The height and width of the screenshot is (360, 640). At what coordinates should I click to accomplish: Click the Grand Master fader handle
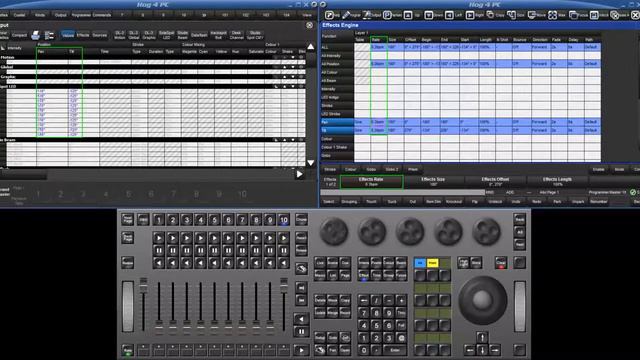pyautogui.click(x=143, y=285)
